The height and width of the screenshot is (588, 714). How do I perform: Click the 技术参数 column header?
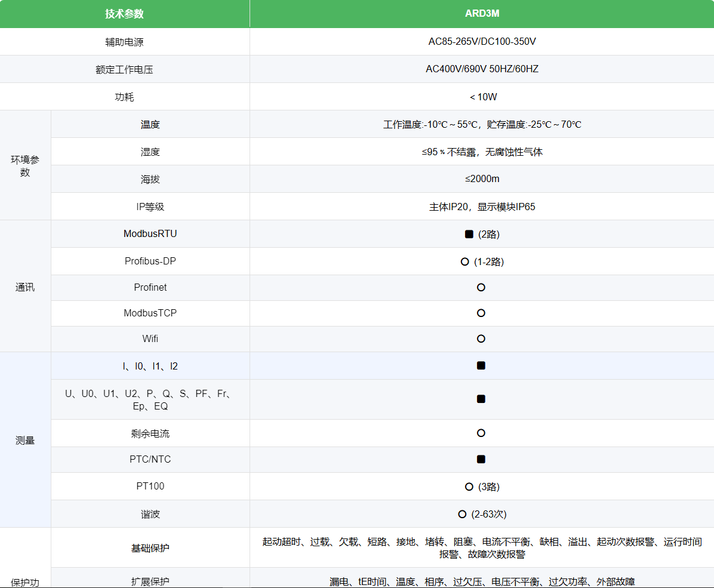[x=124, y=14]
